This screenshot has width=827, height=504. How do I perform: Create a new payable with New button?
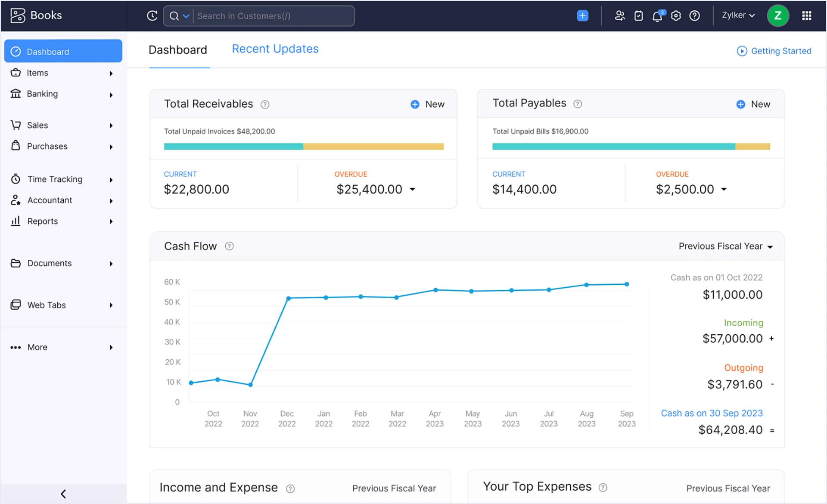pos(753,104)
